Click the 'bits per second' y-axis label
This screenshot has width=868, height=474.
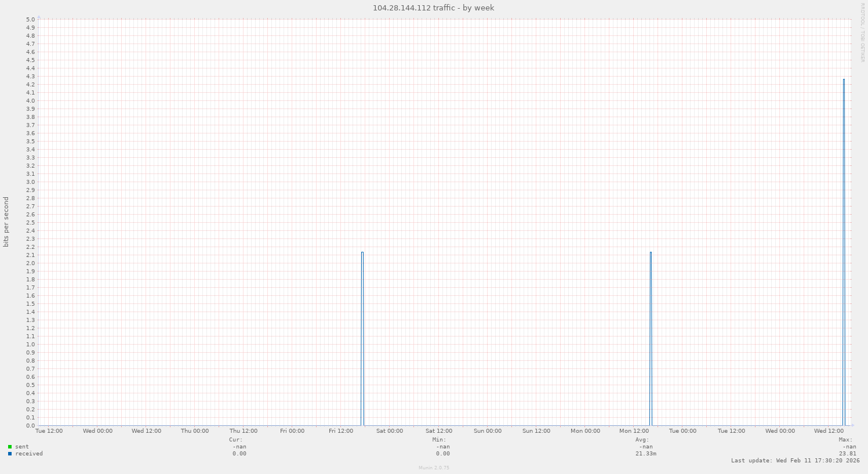coord(6,222)
